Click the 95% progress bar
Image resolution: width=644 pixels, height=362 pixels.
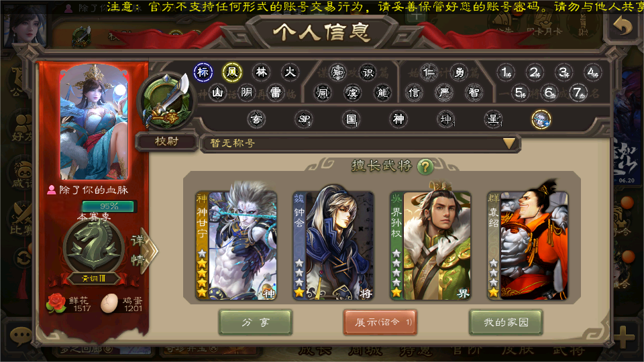(x=109, y=206)
